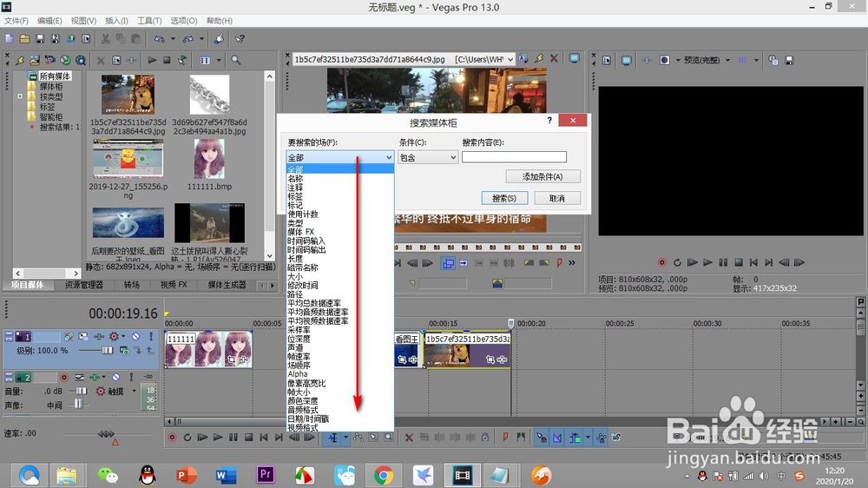Open the split screen view icon in preview
The image size is (868, 488).
point(665,60)
